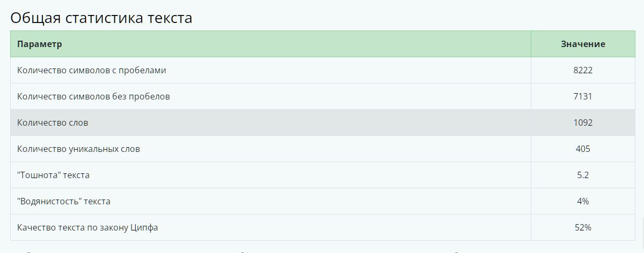
Task: Click the value 8222
Action: click(583, 70)
